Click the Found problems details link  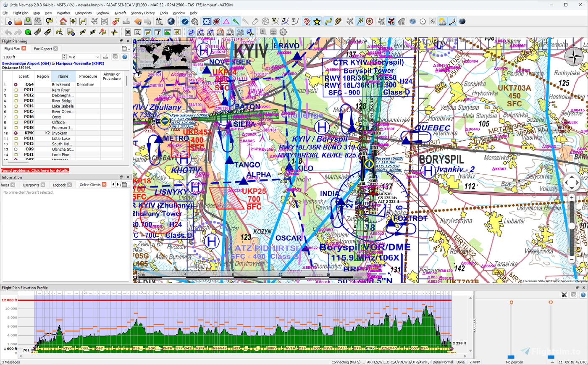coord(34,170)
